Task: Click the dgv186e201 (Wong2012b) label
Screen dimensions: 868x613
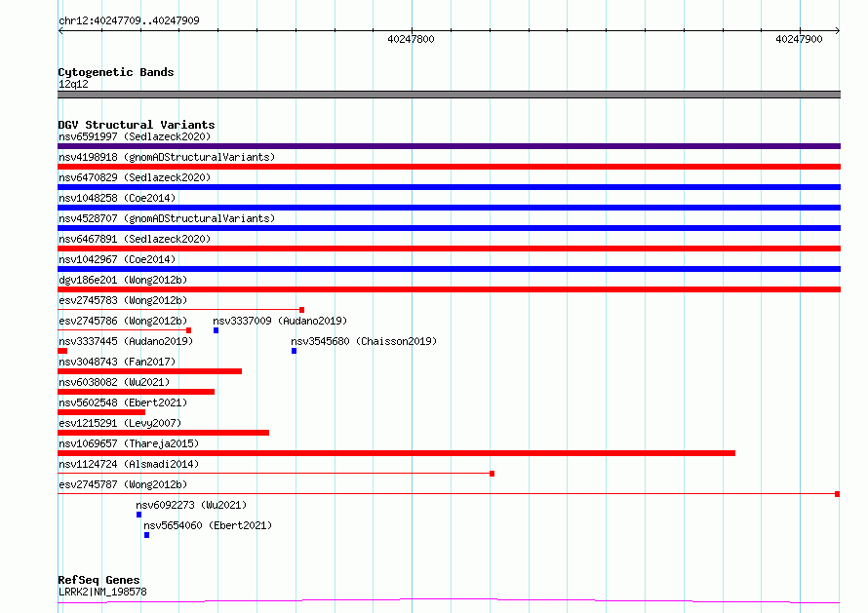Action: [123, 280]
